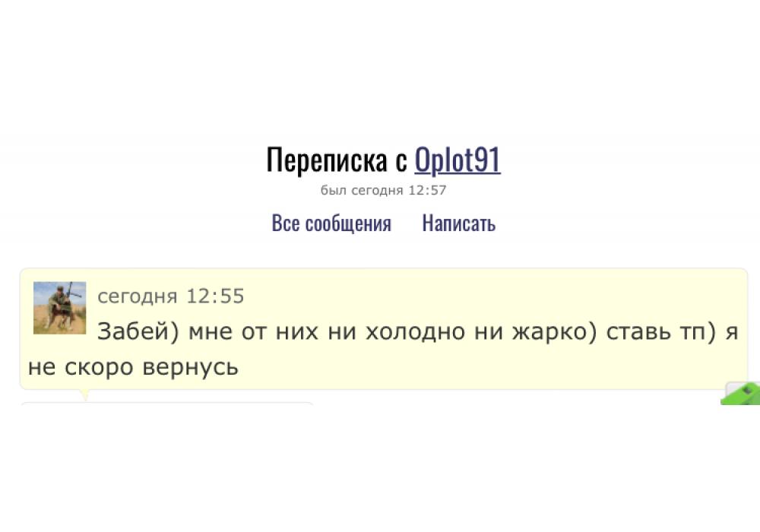
Task: Click the status был сегодня 12:57
Action: (383, 190)
